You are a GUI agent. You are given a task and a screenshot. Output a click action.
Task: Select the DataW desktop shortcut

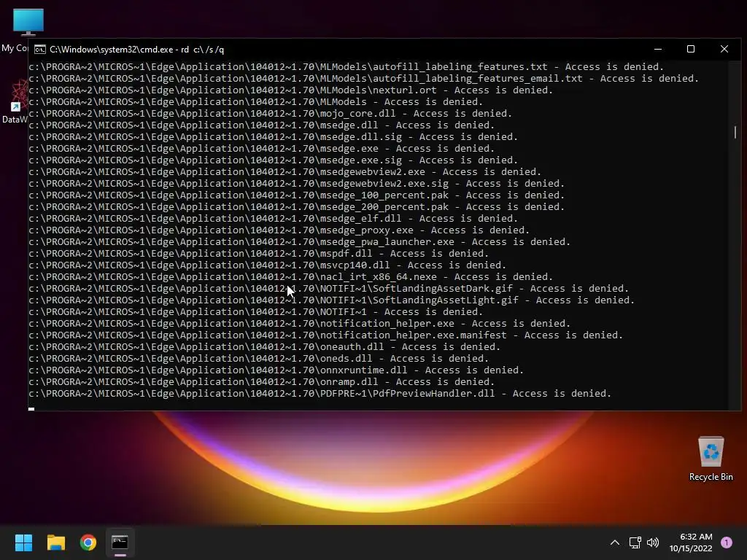[15, 102]
